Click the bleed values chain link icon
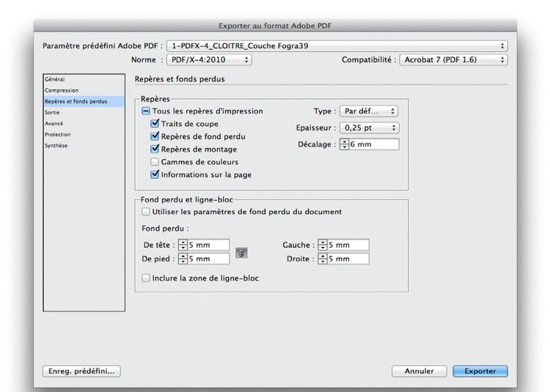This screenshot has width=550, height=392. pos(241,253)
